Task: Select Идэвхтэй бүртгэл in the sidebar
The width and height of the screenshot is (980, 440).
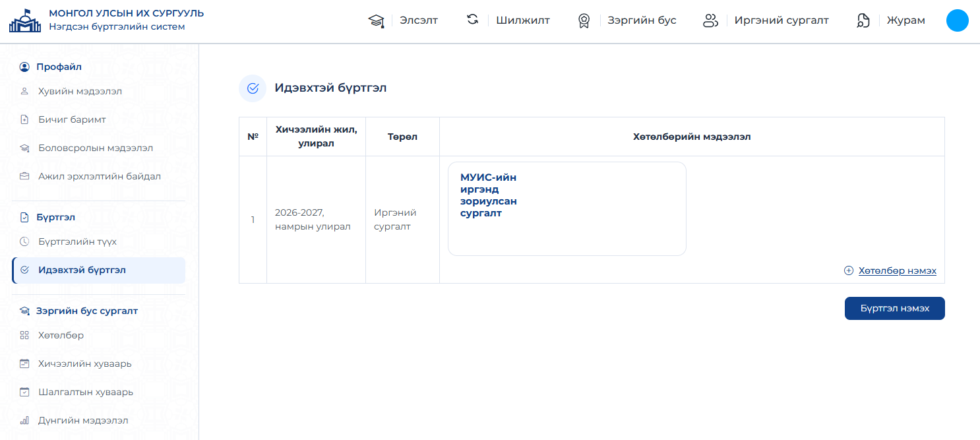Action: 98,270
